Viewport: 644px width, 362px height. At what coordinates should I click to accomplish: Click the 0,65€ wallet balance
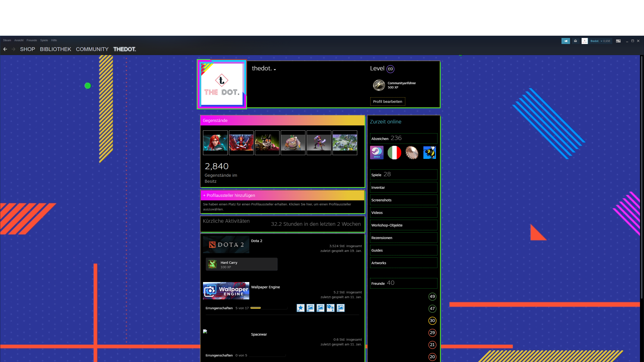pos(607,41)
